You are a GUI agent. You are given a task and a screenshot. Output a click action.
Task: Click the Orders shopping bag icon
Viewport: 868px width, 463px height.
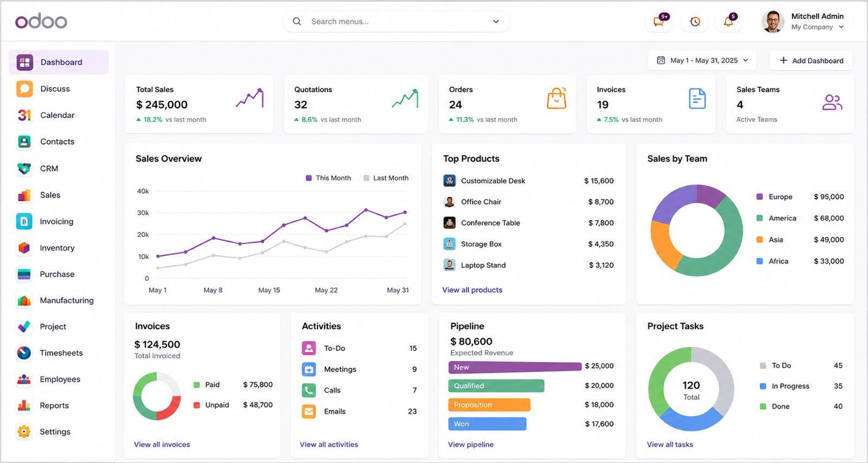point(557,99)
